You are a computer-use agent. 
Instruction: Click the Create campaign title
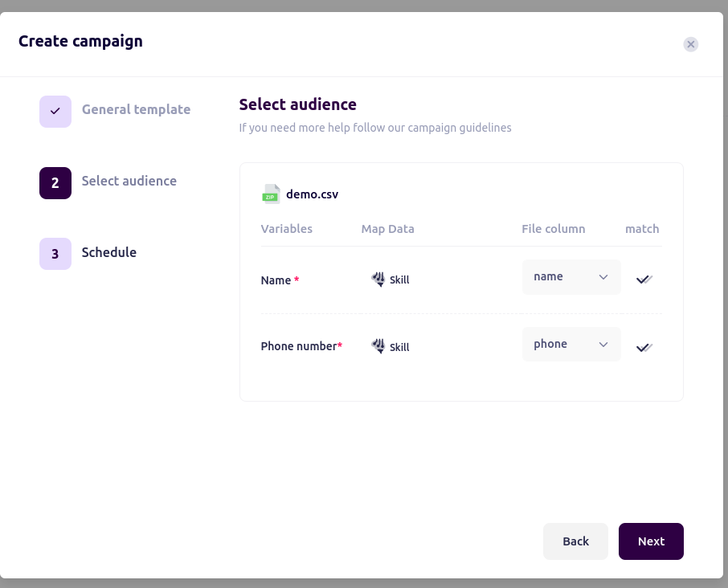[80, 41]
